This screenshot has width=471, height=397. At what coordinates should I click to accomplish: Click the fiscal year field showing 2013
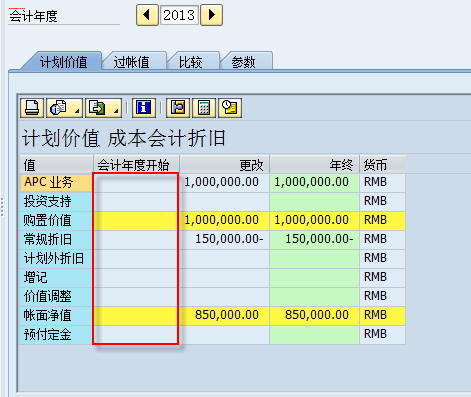(x=179, y=15)
